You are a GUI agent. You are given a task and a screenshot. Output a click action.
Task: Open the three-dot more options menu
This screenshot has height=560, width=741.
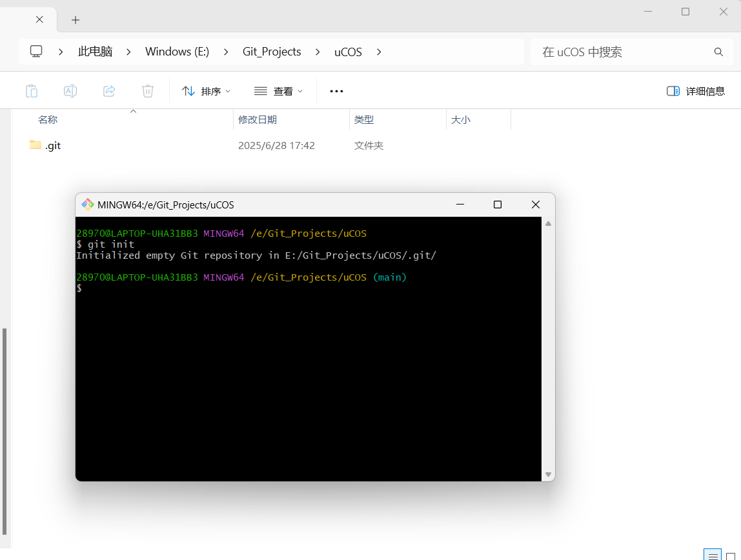click(x=336, y=91)
